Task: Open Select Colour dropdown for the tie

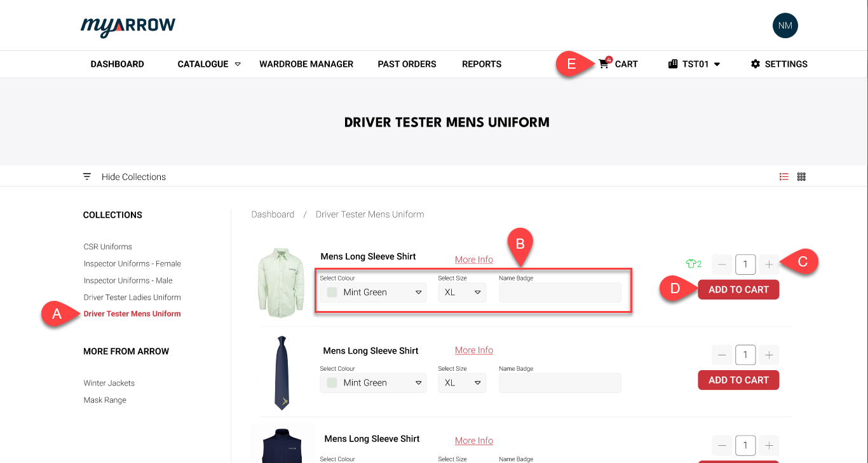Action: 373,383
